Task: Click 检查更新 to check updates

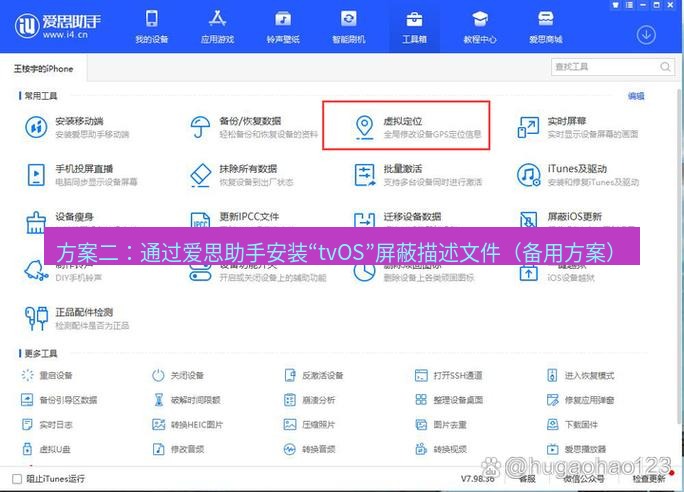Action: point(649,478)
